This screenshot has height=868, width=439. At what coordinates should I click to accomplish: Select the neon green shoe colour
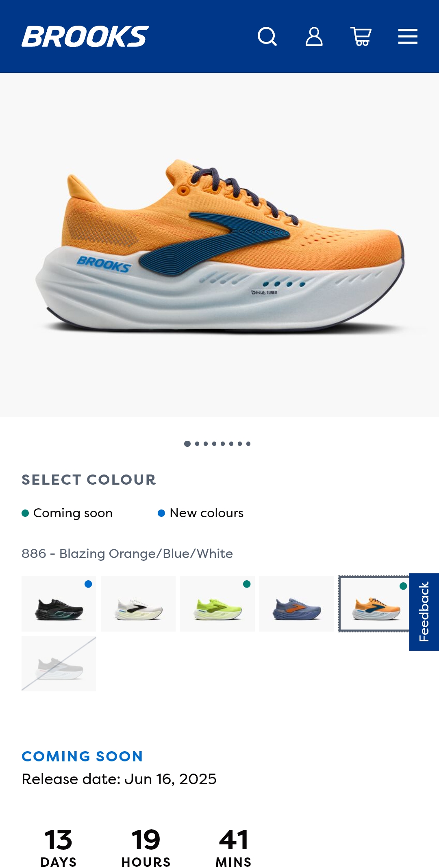[217, 604]
